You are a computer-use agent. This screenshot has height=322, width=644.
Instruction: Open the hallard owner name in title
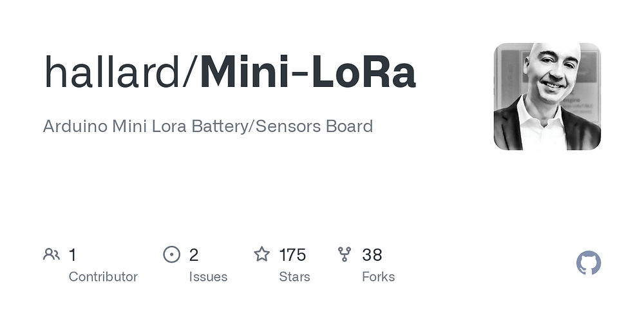coord(111,73)
